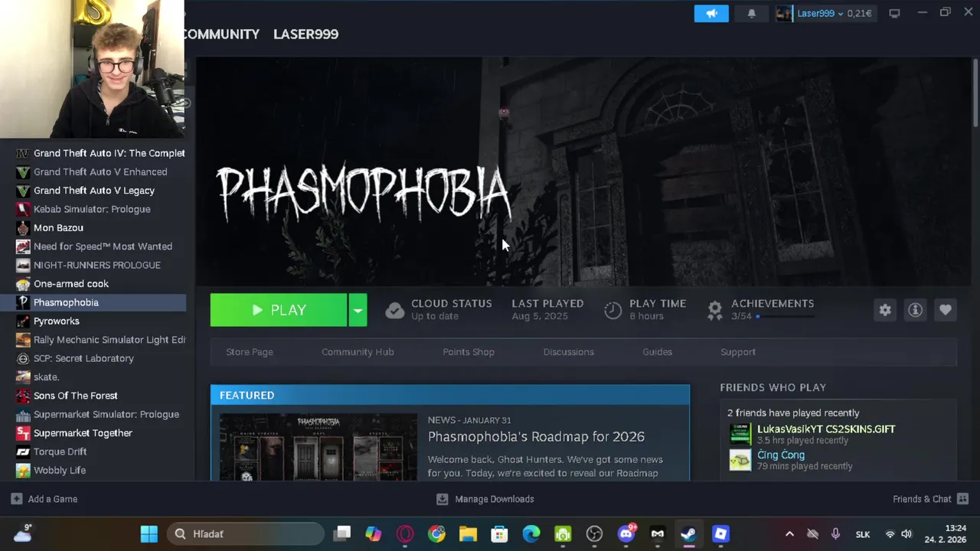Open Discord from the taskbar

(x=626, y=533)
